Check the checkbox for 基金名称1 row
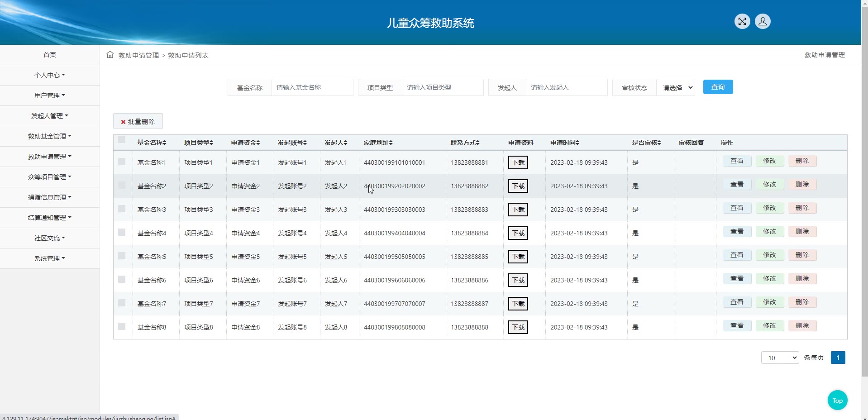 click(122, 162)
